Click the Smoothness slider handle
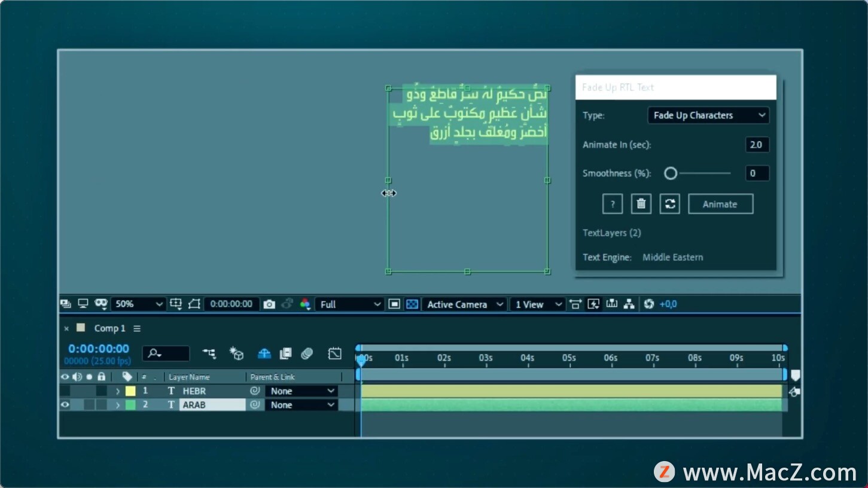The image size is (868, 488). click(671, 173)
